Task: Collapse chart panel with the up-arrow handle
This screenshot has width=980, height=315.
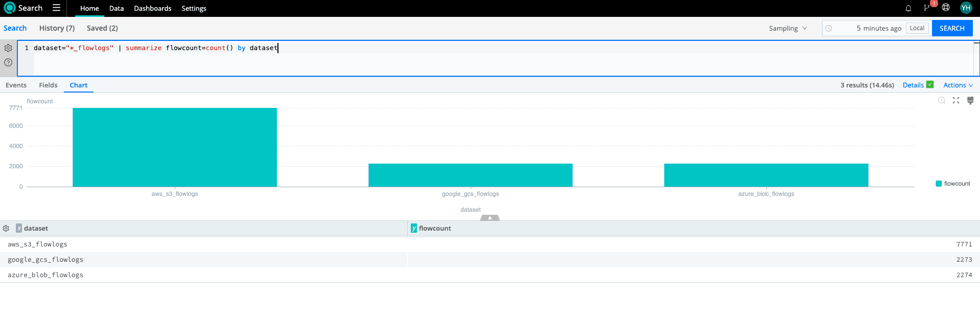Action: (x=490, y=218)
